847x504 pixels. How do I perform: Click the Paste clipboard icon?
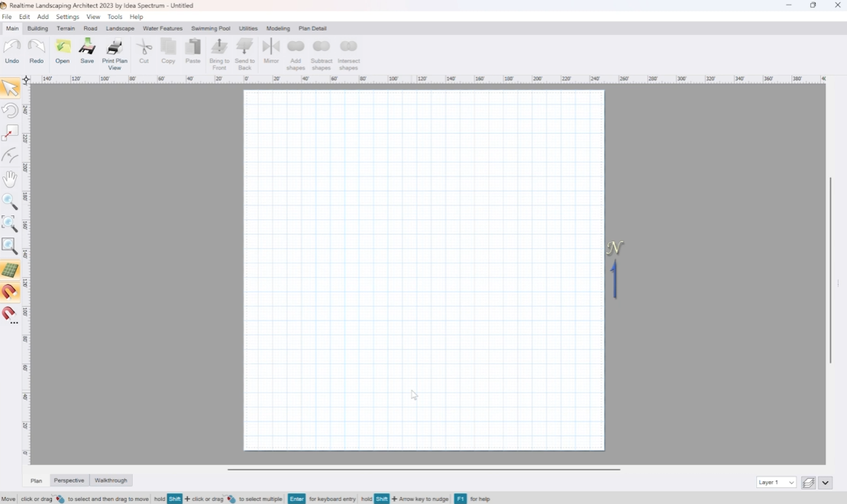(192, 52)
